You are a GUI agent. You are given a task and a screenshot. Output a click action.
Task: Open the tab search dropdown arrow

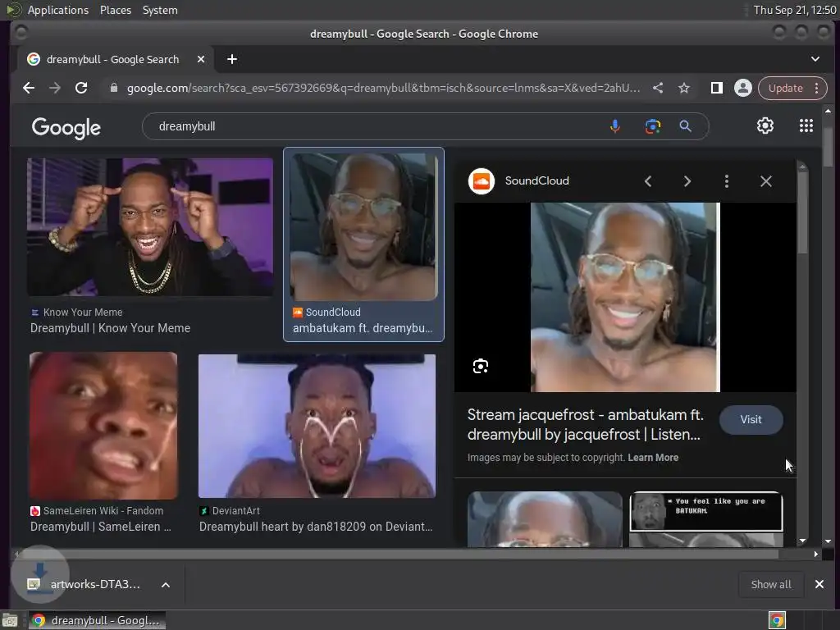pos(815,59)
